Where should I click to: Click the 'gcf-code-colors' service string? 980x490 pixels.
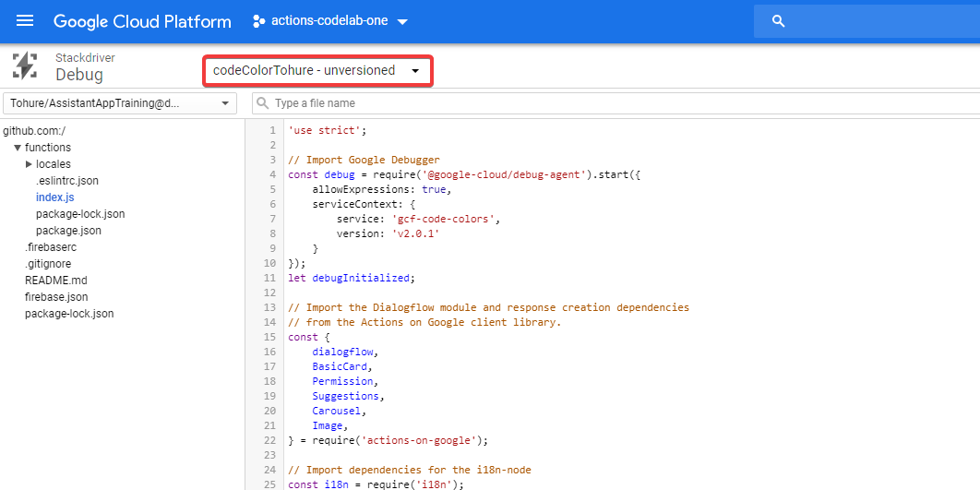[x=445, y=219]
